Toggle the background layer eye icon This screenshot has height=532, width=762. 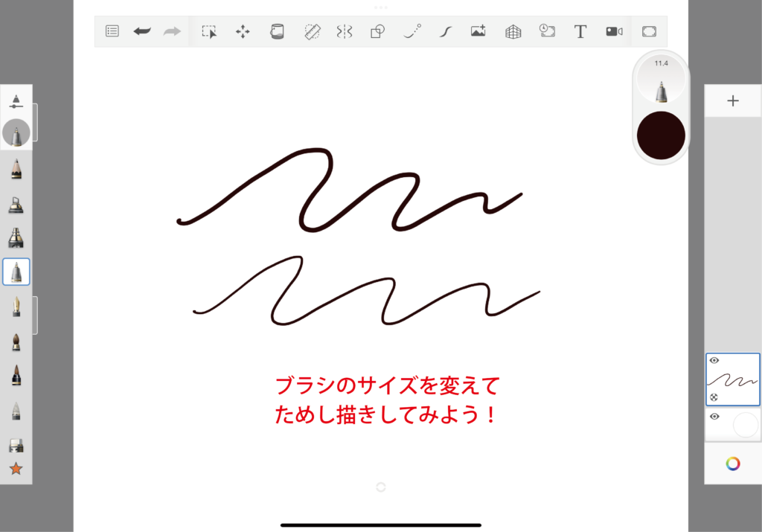tap(714, 417)
